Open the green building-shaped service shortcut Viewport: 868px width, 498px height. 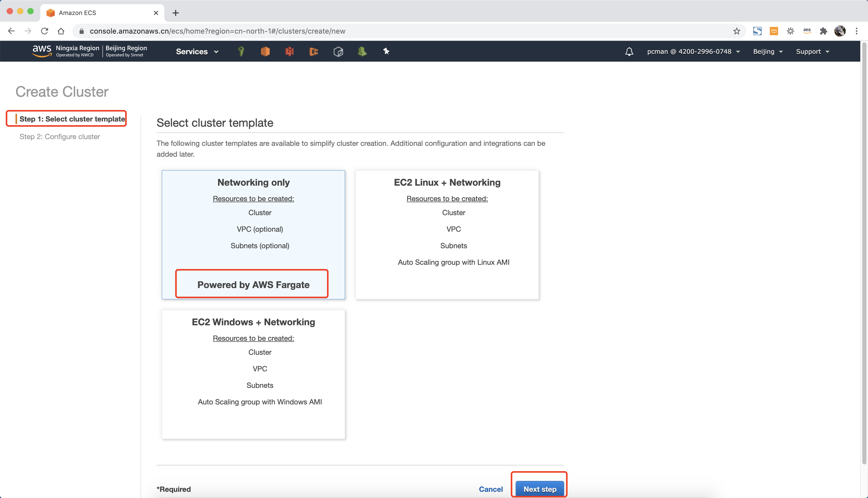point(362,51)
